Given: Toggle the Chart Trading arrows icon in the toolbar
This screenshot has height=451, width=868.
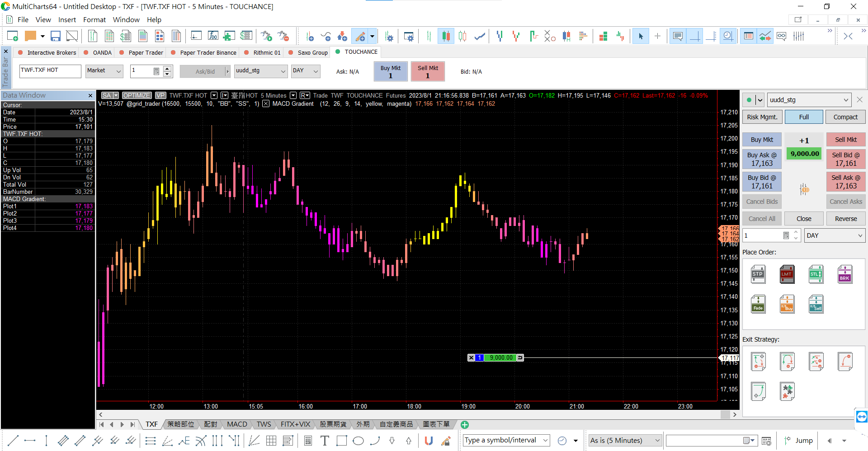Looking at the screenshot, I should pyautogui.click(x=765, y=36).
